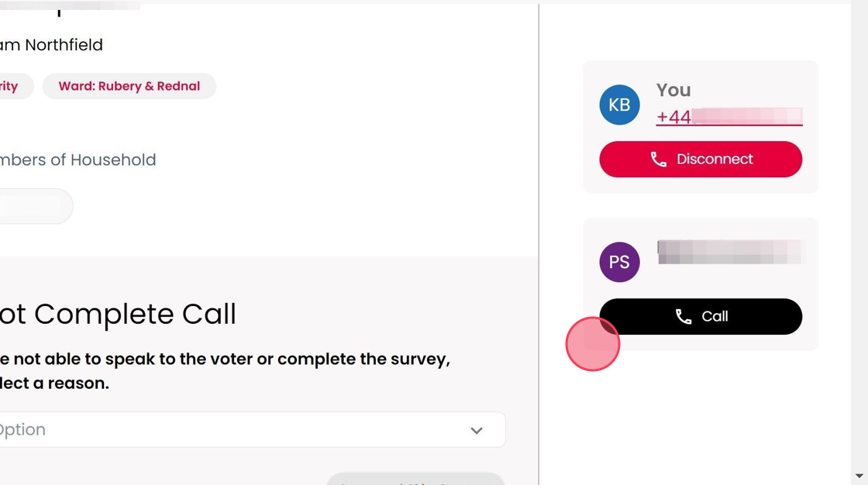The height and width of the screenshot is (485, 868).
Task: Click the blurred contact name beside PS
Action: tap(731, 252)
